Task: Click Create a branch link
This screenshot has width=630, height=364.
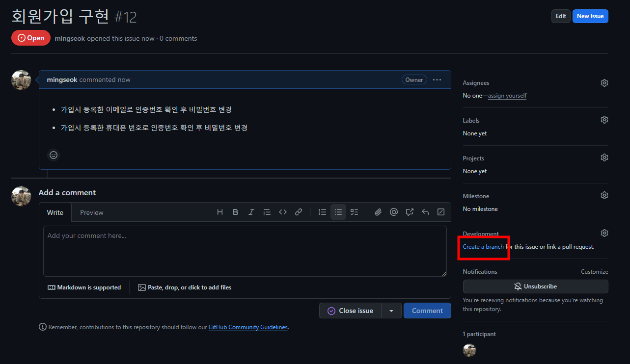Action: coord(483,247)
